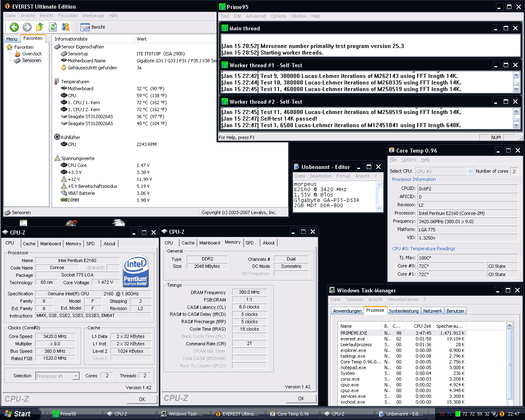
Task: Open the Options menu in Core Temp
Action: (x=409, y=160)
